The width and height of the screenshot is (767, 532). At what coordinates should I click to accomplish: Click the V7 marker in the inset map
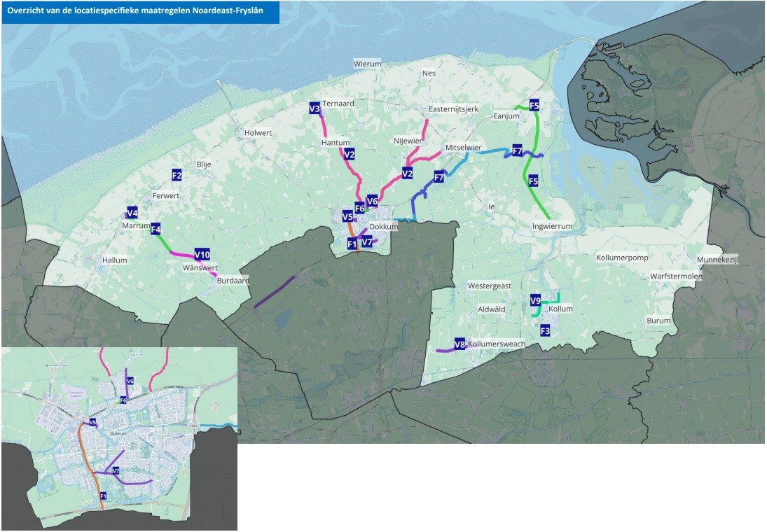click(x=116, y=471)
